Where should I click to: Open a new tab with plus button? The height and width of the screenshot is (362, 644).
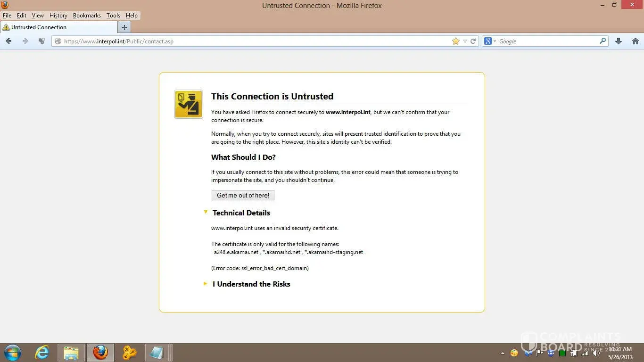click(x=124, y=27)
